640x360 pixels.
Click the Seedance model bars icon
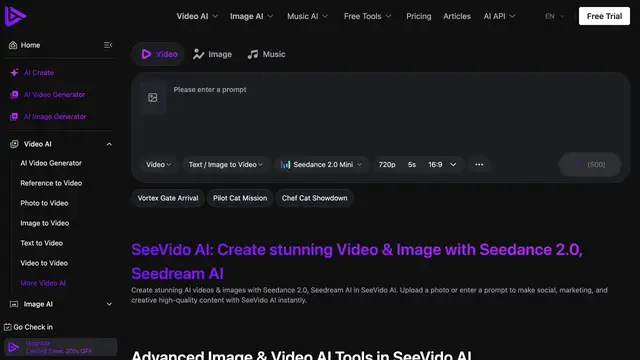[285, 164]
